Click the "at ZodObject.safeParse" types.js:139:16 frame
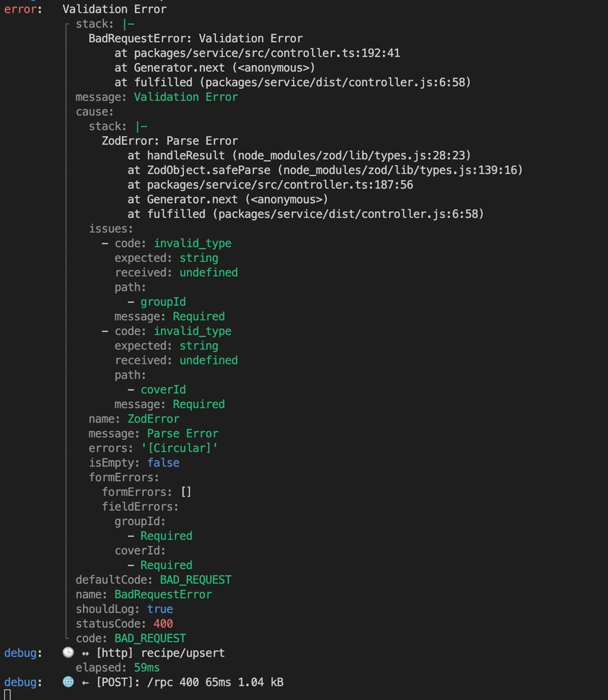 point(325,170)
